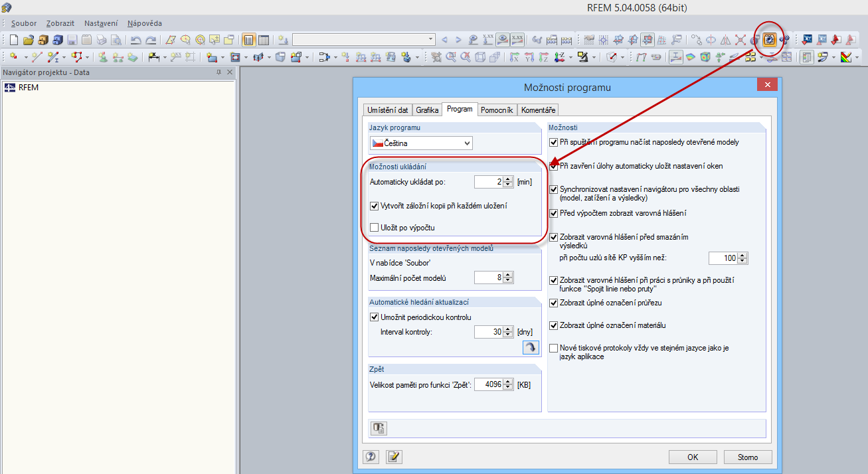Image resolution: width=868 pixels, height=474 pixels.
Task: Open dropdown arrow beside axis Z view icon
Action: [x=570, y=57]
